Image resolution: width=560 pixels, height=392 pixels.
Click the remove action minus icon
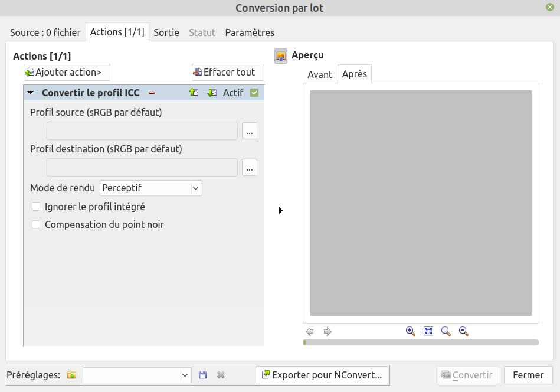152,93
